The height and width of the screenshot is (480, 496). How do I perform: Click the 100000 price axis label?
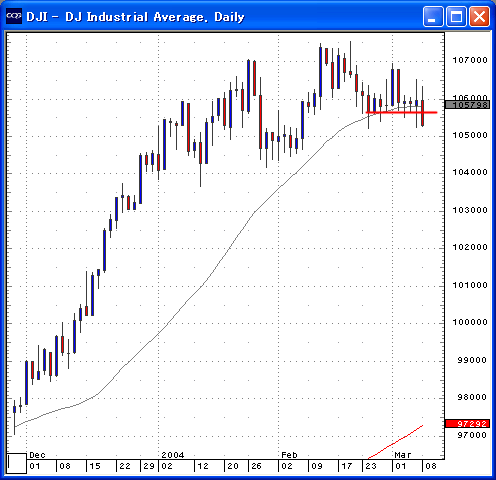[470, 322]
